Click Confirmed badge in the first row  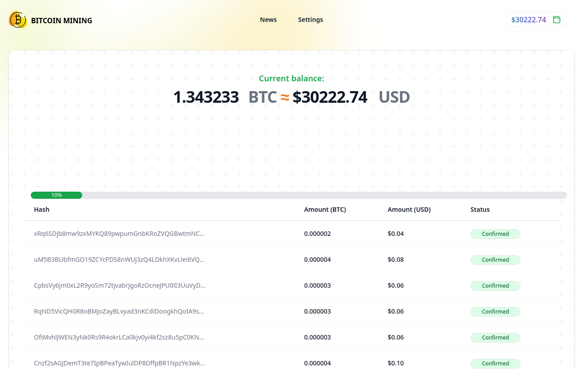[x=495, y=234]
